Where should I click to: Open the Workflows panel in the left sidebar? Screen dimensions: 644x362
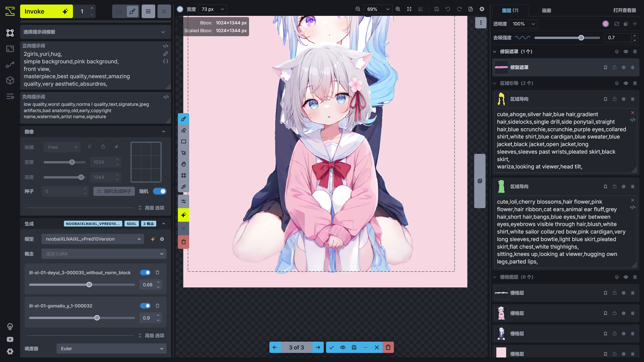click(10, 64)
